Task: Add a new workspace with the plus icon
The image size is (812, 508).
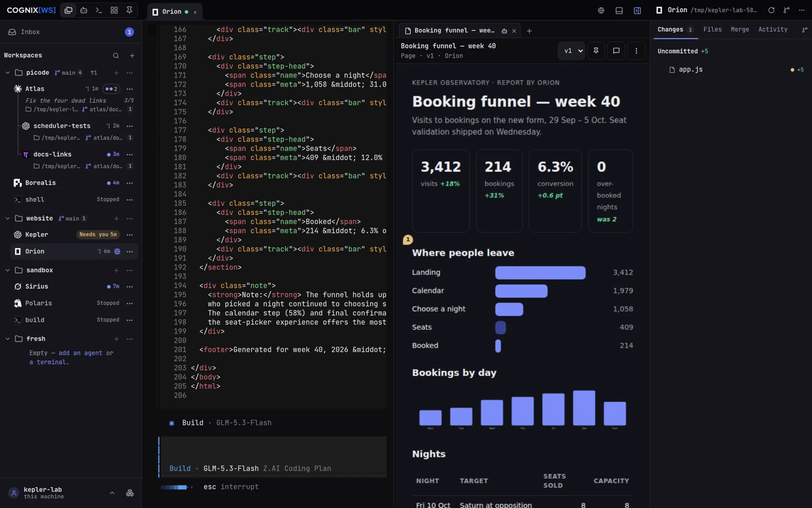Action: [132, 55]
